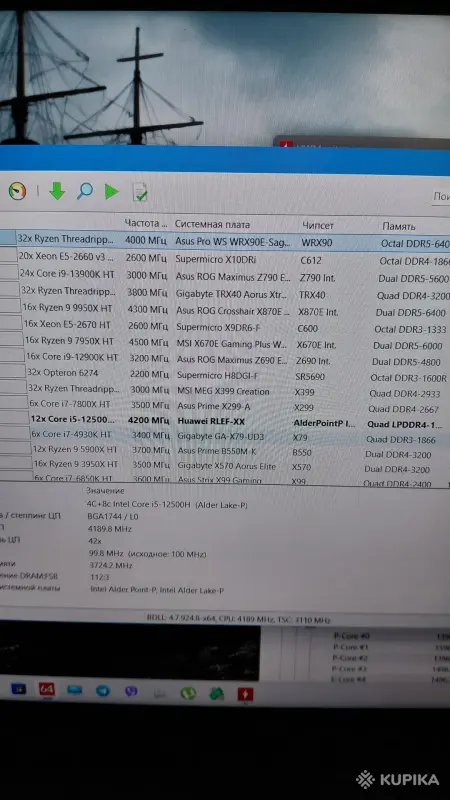
Task: Select the '16x Ryzen 9 9950X HT' row
Action: click(x=225, y=310)
